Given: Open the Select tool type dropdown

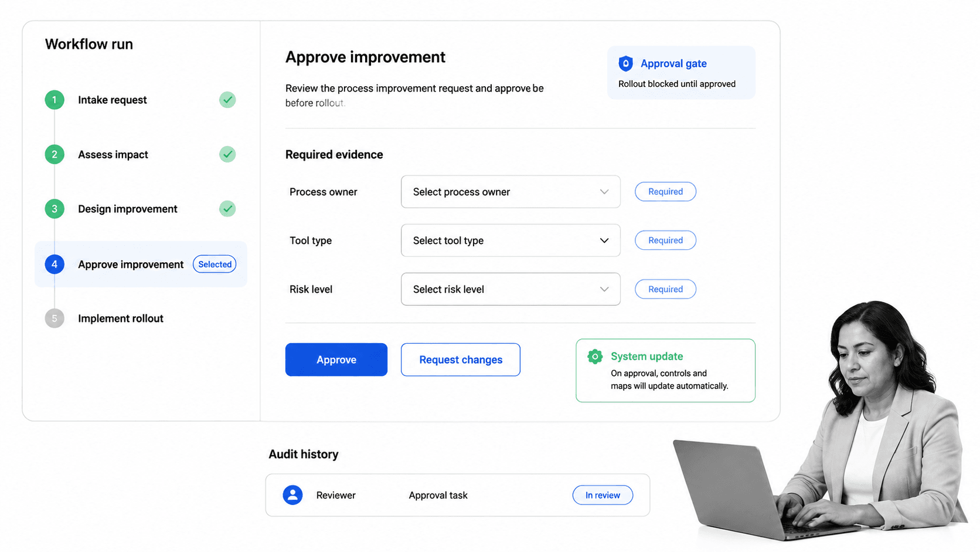Looking at the screenshot, I should (x=511, y=241).
